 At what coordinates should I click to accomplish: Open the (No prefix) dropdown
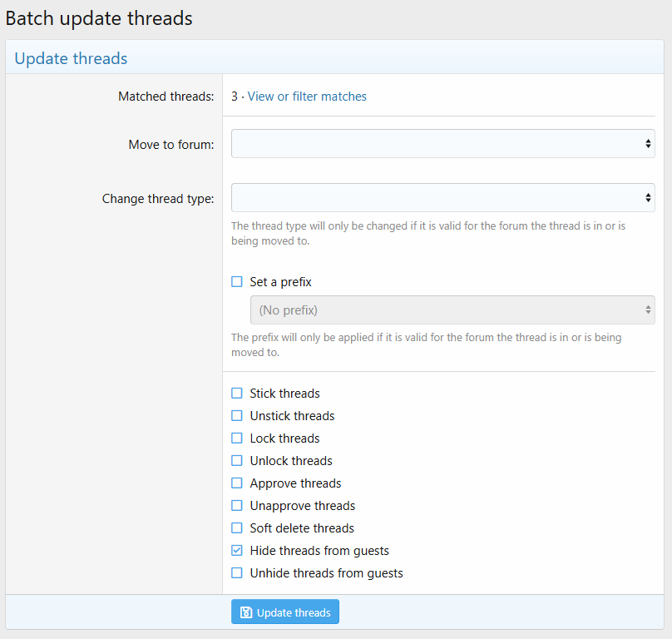452,310
